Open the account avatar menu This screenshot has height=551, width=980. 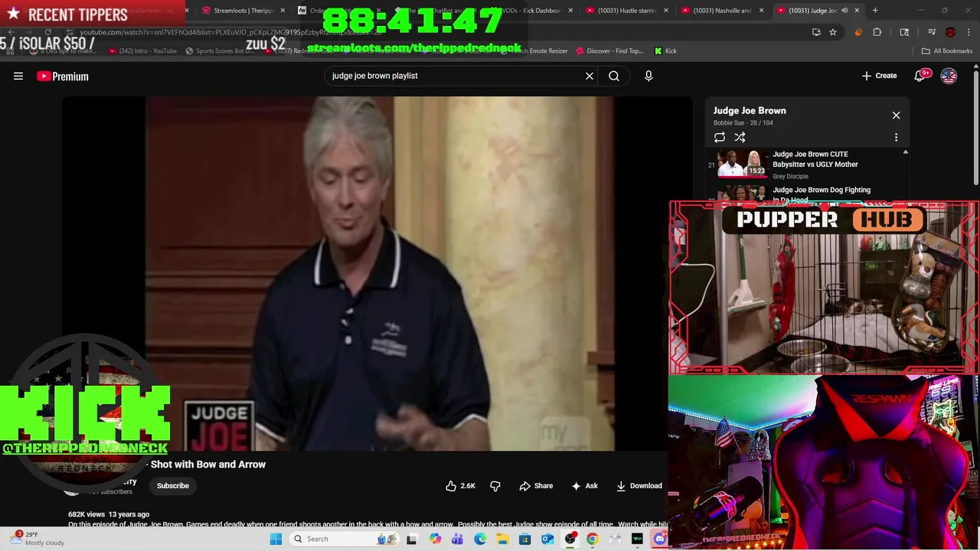click(x=949, y=76)
